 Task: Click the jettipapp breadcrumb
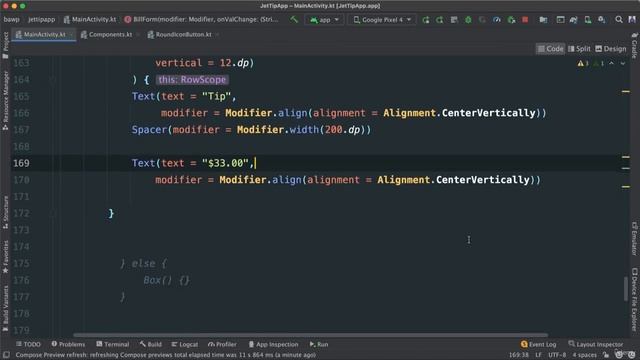point(41,19)
